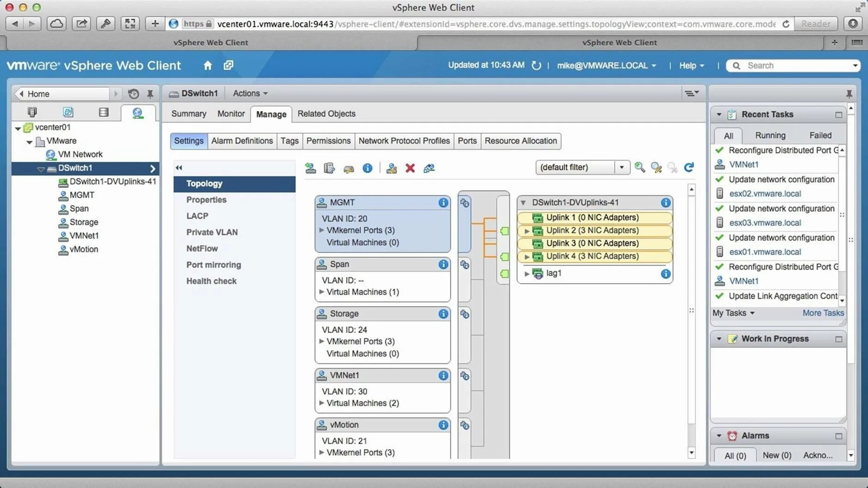
Task: Collapse the vcenter01 tree node
Action: pos(18,128)
